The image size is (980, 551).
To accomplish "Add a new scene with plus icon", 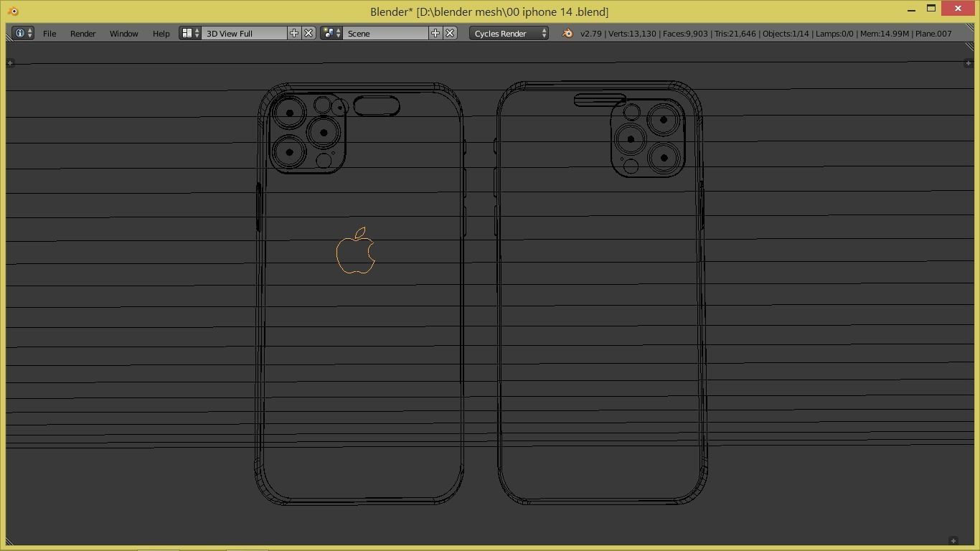I will [x=435, y=33].
